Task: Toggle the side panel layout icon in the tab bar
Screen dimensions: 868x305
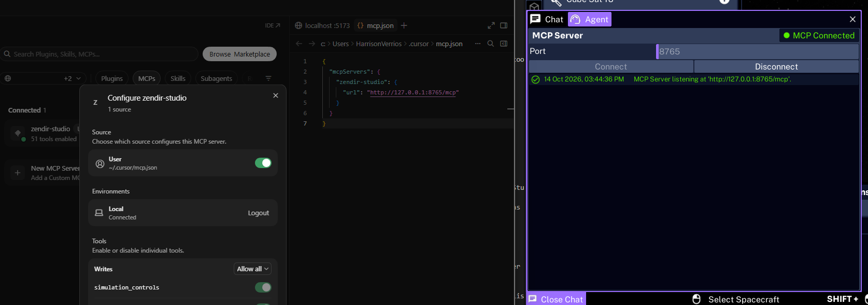Action: pos(504,25)
